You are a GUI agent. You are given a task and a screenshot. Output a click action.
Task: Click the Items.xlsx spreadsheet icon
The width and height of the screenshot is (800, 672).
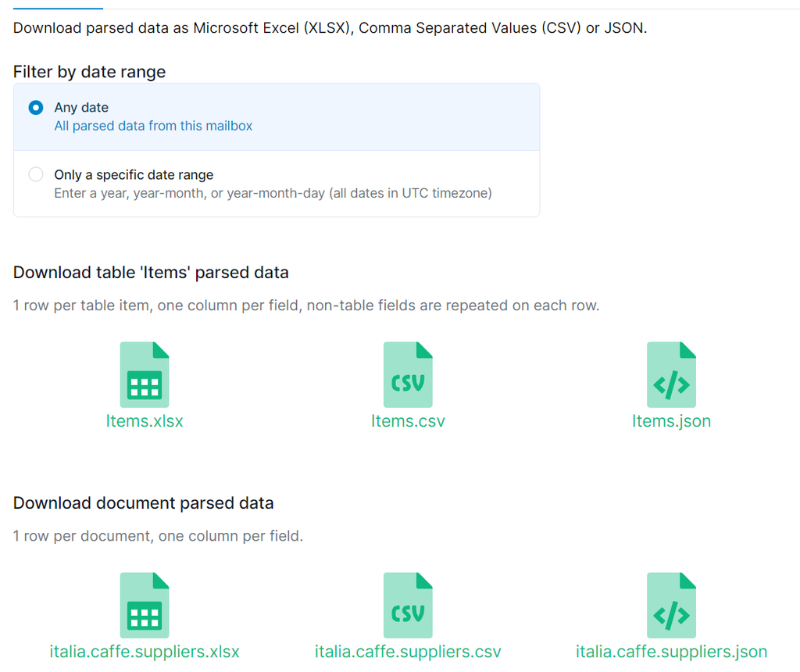pyautogui.click(x=144, y=374)
